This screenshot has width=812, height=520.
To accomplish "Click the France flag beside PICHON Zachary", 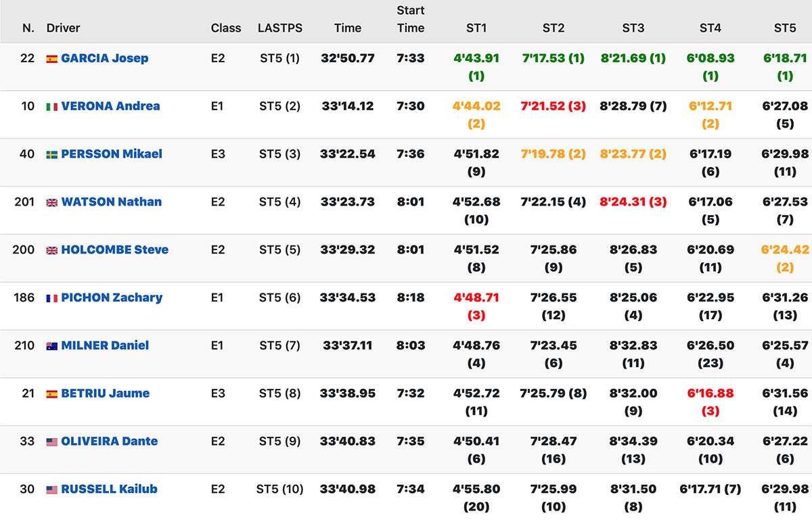I will point(51,299).
